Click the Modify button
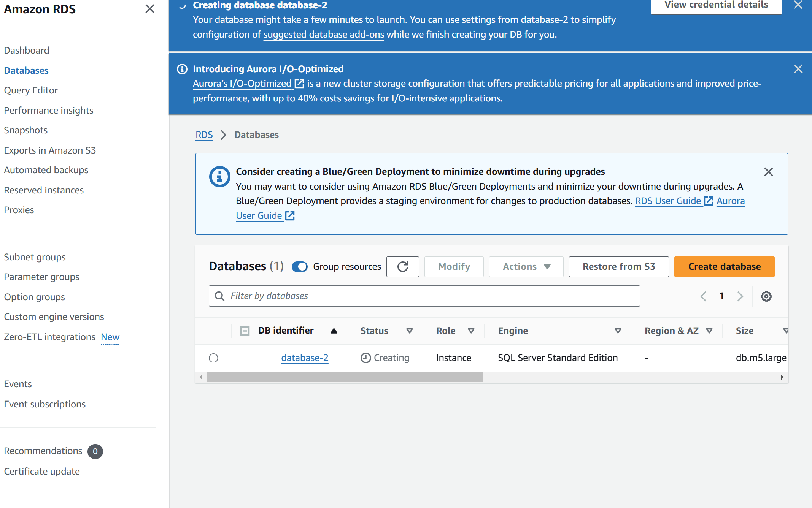Screen dimensions: 812x508 point(454,267)
